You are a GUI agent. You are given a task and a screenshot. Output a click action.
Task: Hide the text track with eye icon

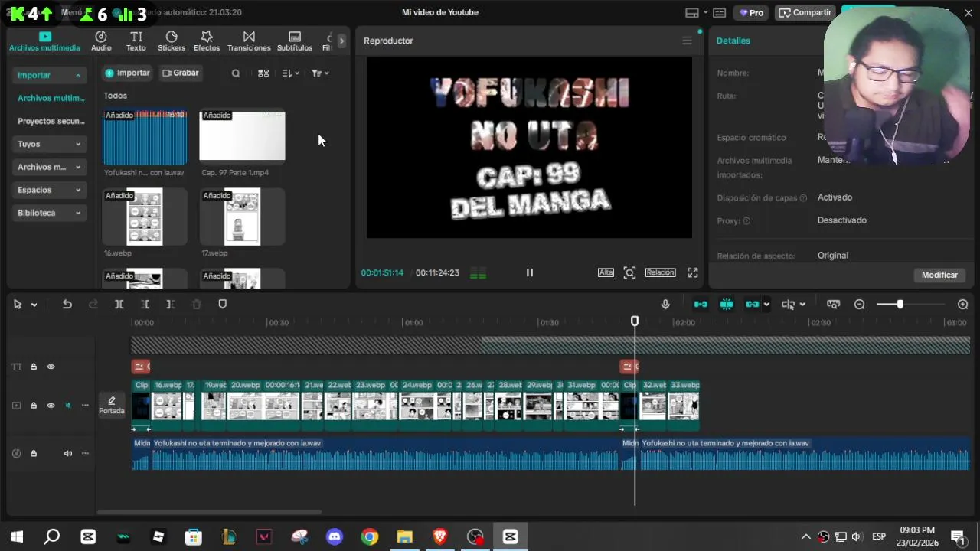(51, 367)
